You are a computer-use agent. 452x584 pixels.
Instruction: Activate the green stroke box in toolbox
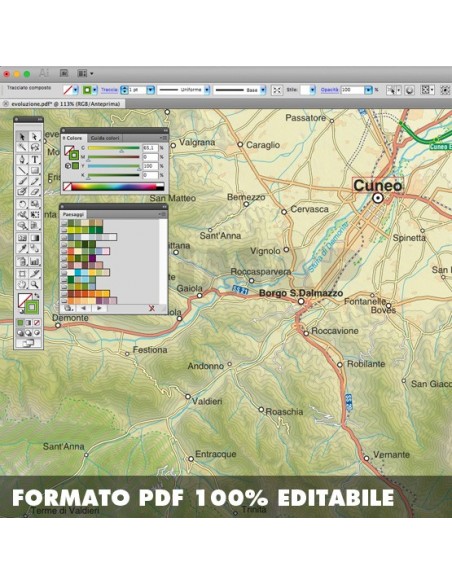point(32,307)
